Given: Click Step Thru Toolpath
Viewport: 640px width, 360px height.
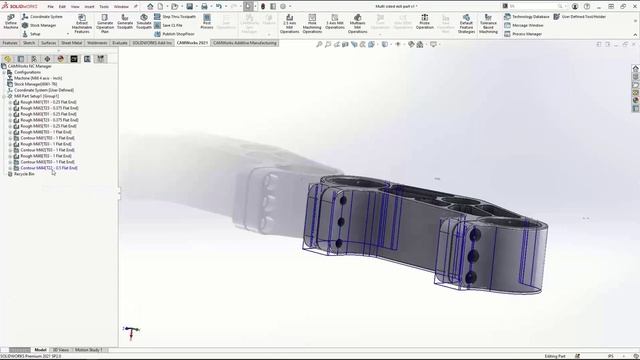Looking at the screenshot, I should pyautogui.click(x=175, y=17).
